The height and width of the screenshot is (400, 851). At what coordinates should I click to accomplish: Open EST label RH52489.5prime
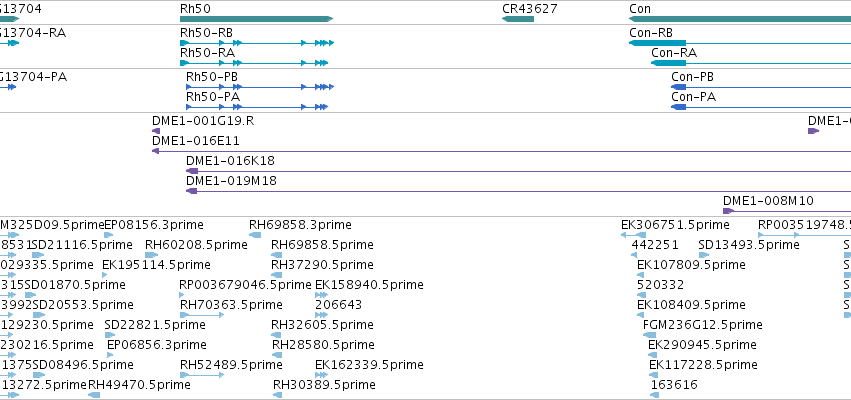tap(231, 365)
